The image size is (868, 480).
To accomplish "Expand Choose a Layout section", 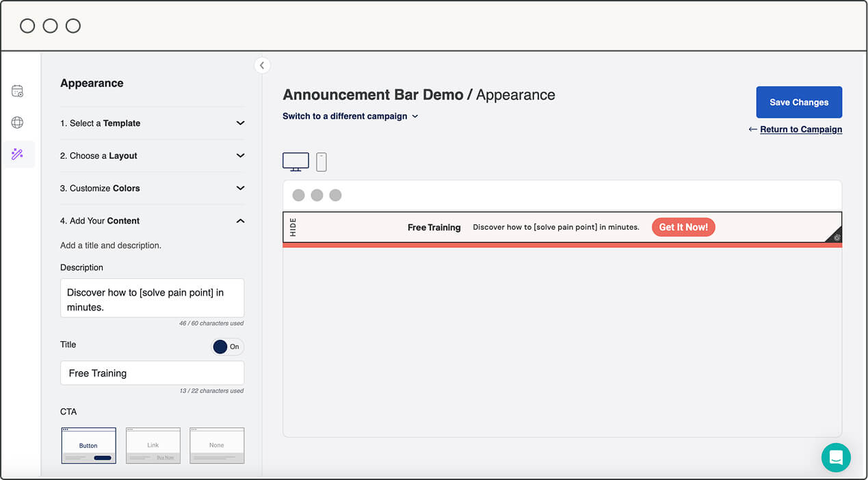I will pyautogui.click(x=152, y=156).
